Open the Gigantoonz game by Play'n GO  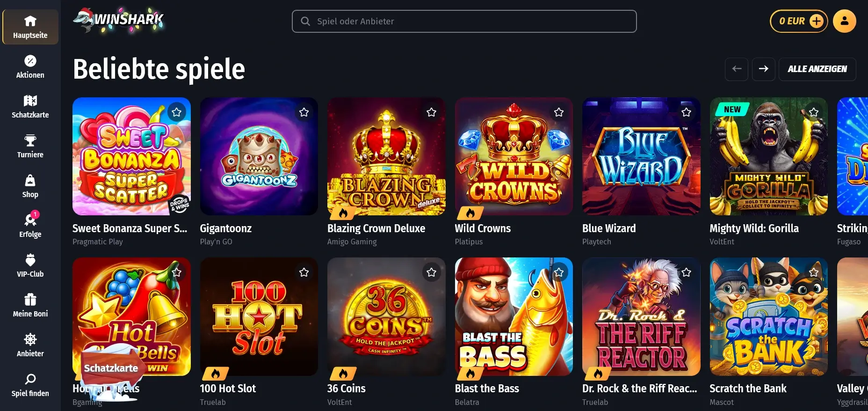tap(259, 156)
